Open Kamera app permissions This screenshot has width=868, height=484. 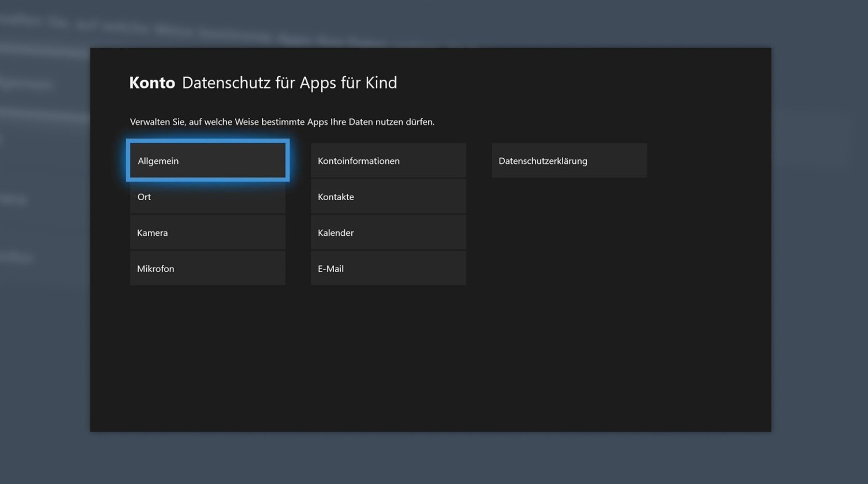tap(207, 233)
